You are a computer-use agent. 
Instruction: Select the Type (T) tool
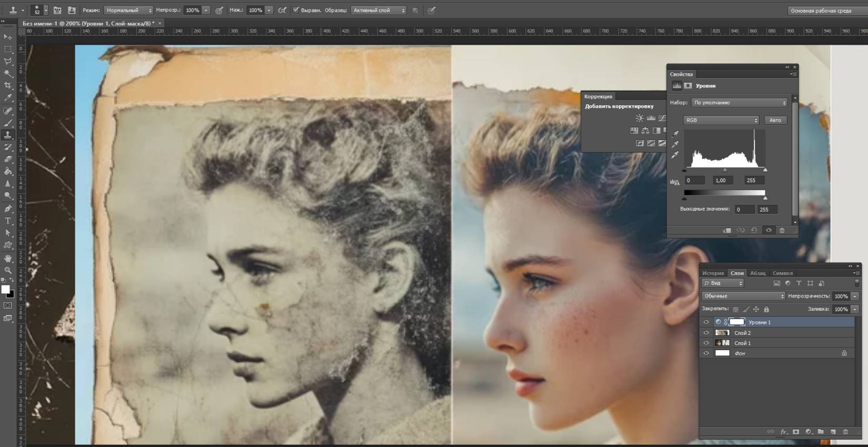(8, 221)
